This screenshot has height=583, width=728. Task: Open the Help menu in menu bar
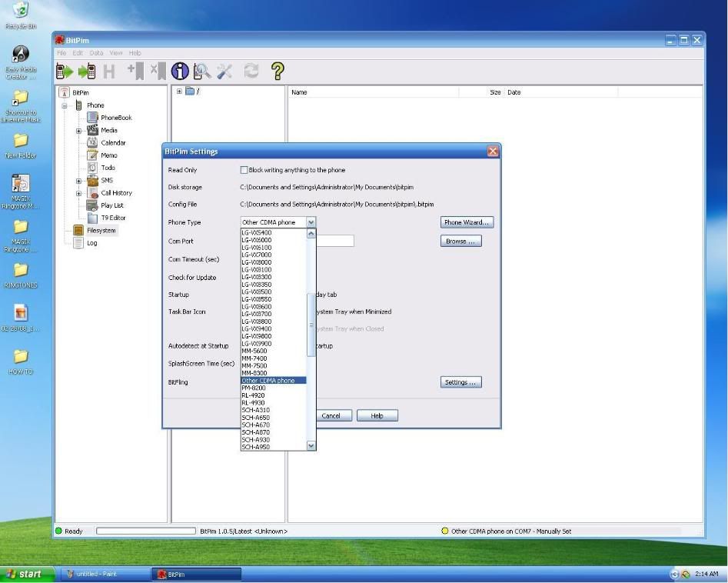tap(135, 53)
